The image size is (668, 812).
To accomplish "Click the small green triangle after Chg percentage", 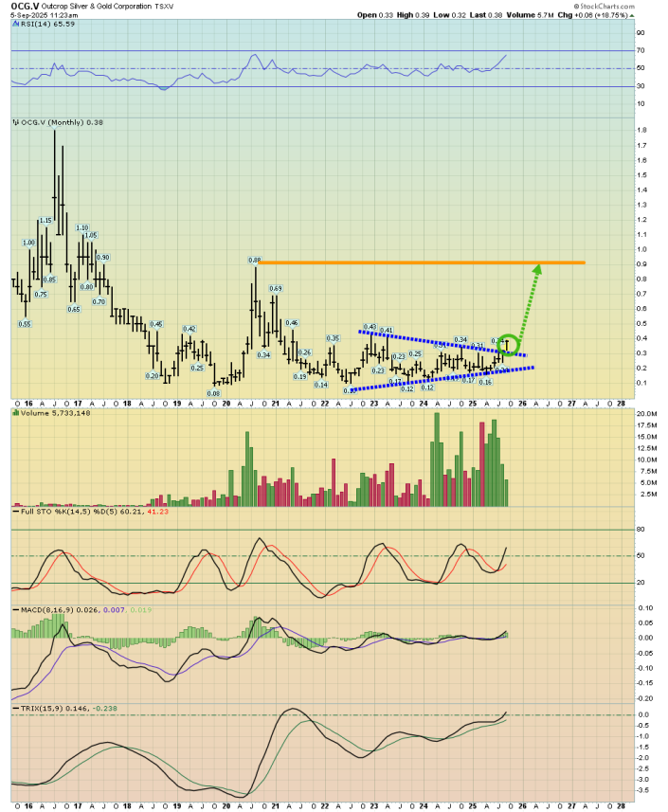I will 632,15.
